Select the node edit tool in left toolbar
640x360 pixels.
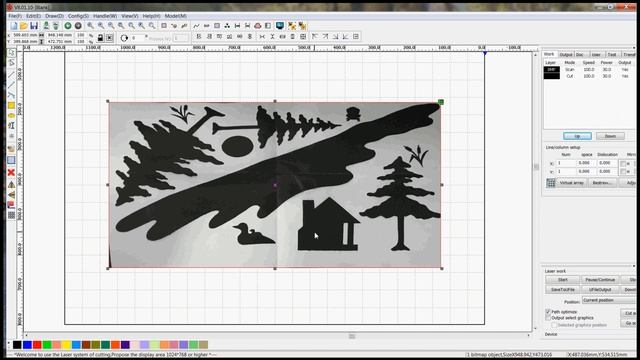point(11,63)
